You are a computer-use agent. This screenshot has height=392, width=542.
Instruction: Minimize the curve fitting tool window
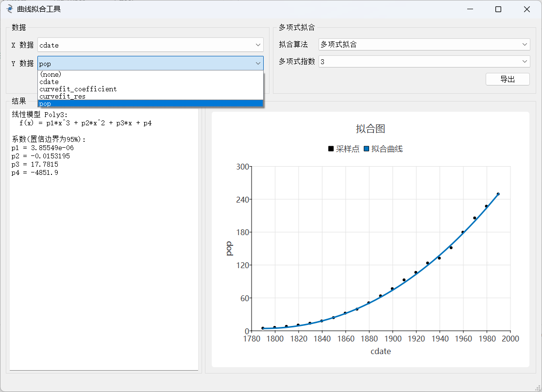tap(470, 9)
